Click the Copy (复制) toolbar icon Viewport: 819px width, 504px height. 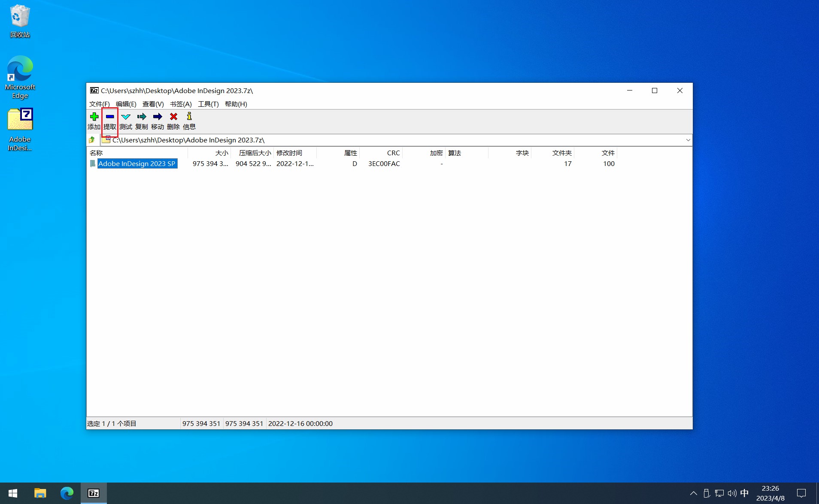coord(142,117)
